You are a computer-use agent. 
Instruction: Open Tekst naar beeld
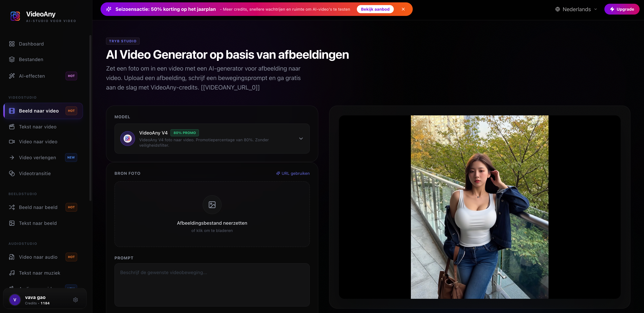tap(43, 223)
